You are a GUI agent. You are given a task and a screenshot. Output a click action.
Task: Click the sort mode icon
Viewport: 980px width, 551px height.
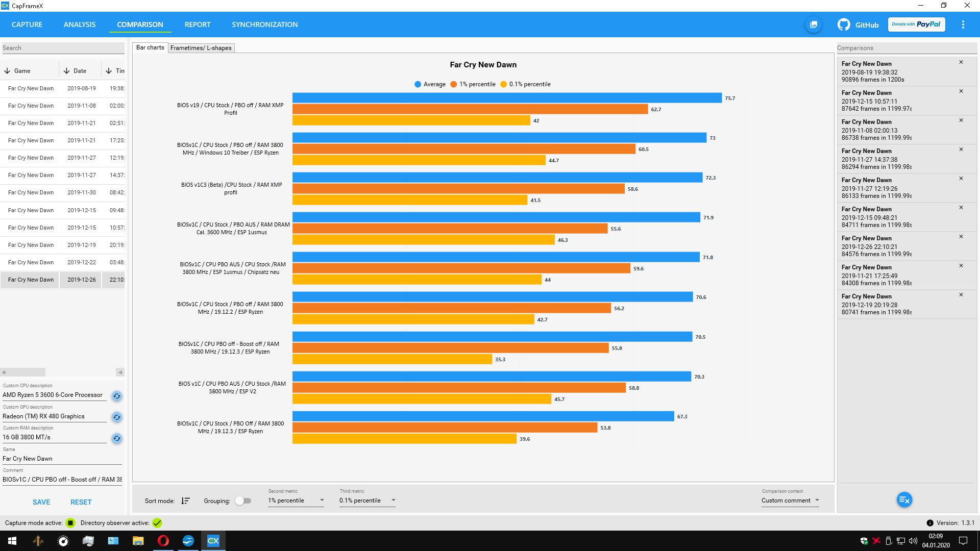click(x=185, y=501)
